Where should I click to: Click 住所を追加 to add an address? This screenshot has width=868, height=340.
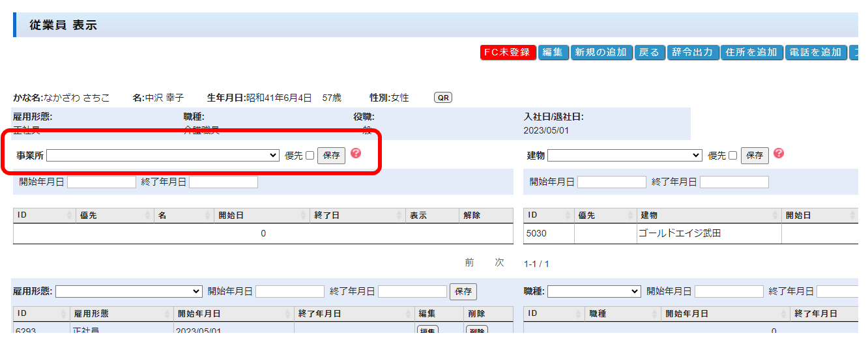click(751, 53)
